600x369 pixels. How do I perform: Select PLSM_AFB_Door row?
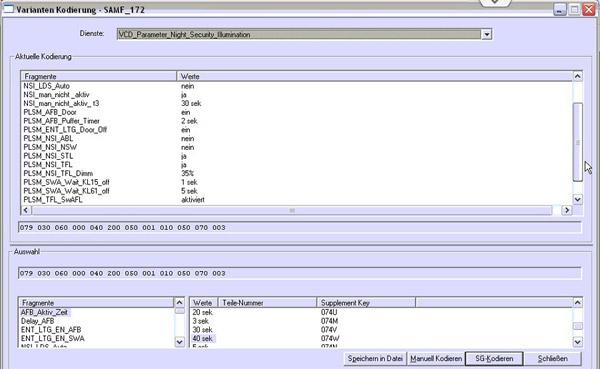pos(50,112)
